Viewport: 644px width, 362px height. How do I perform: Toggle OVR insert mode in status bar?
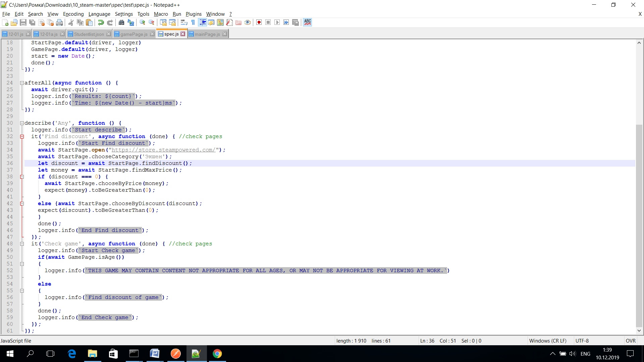tap(631, 341)
